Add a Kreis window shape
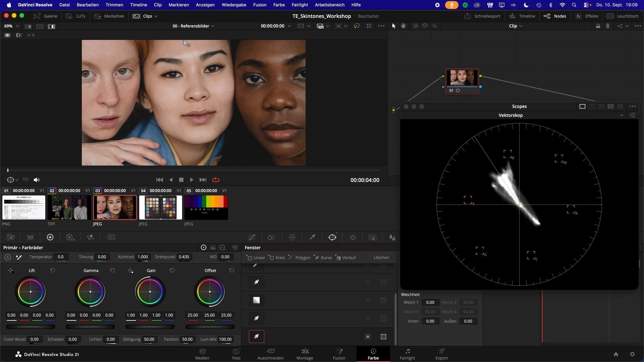 pyautogui.click(x=277, y=257)
